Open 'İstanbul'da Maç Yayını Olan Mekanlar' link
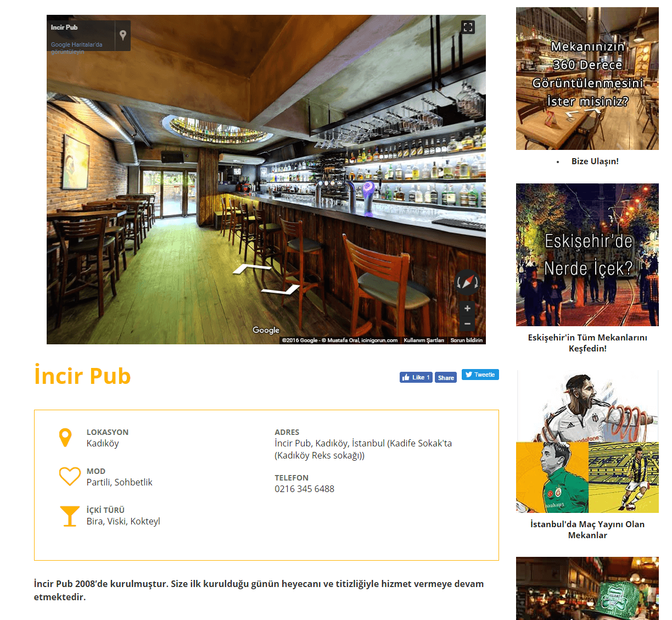This screenshot has height=620, width=672. pyautogui.click(x=587, y=529)
